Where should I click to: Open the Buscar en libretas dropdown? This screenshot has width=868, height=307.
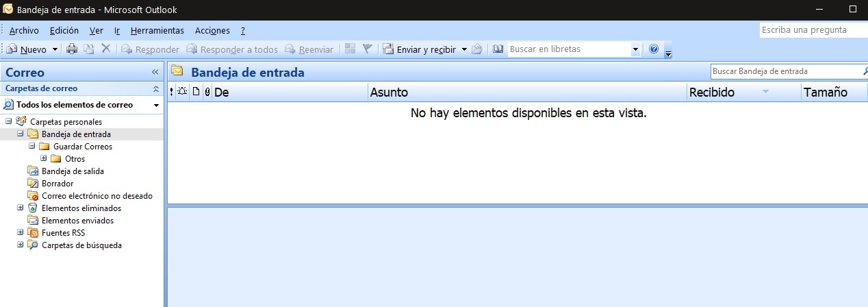coord(635,49)
